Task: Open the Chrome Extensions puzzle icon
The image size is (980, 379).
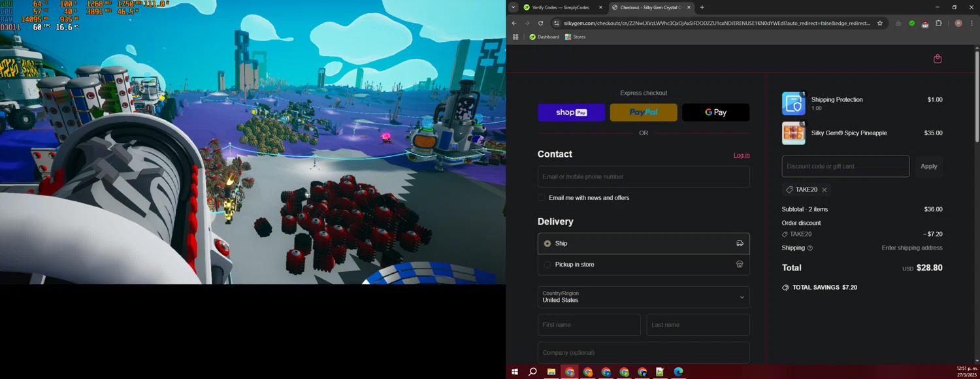Action: (x=939, y=23)
